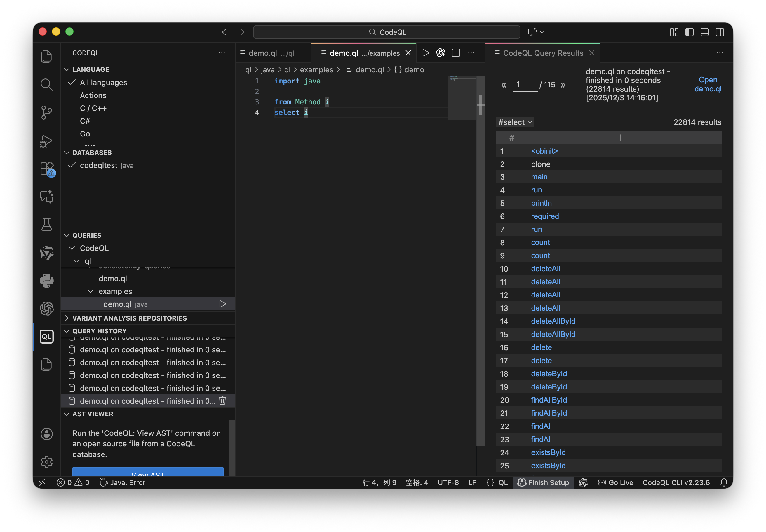Select the C / C++ language filter
The width and height of the screenshot is (766, 532).
93,108
